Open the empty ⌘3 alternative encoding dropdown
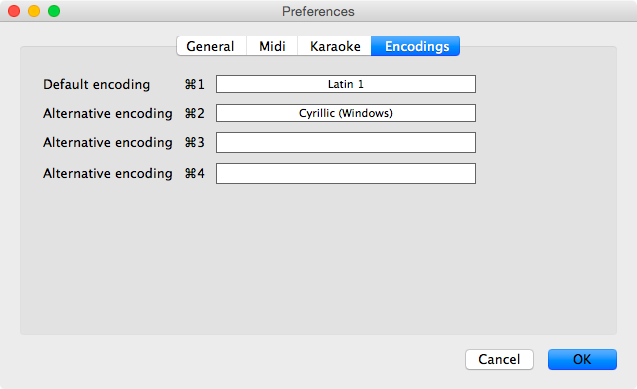637x389 pixels. pyautogui.click(x=346, y=143)
